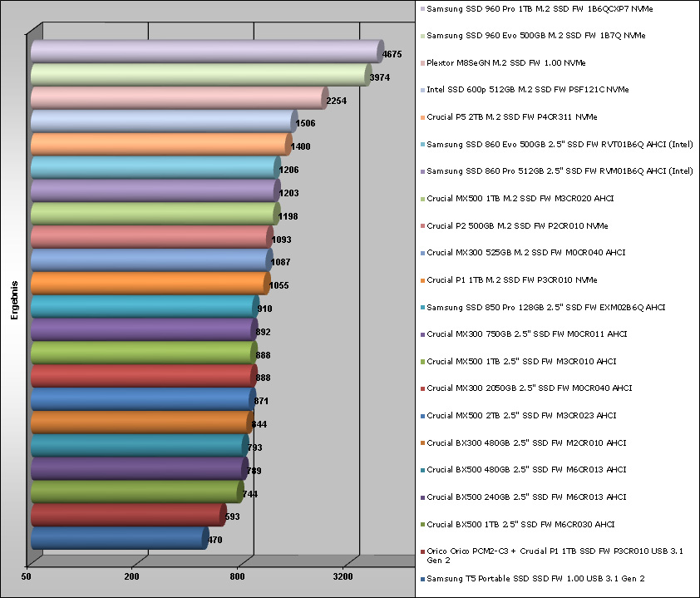Pick the orange marker beside Crucial P5 2TB
Viewport: 700px width, 598px height.
[x=422, y=117]
